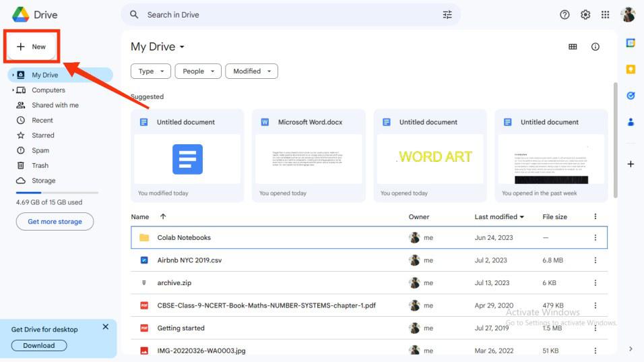This screenshot has height=362, width=644.
Task: Open Contacts side panel icon
Action: [631, 122]
